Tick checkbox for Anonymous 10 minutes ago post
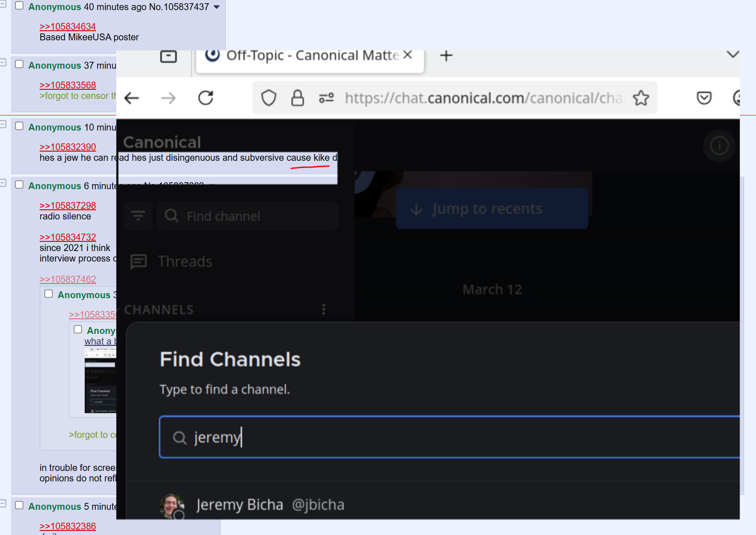756x535 pixels. (x=19, y=126)
